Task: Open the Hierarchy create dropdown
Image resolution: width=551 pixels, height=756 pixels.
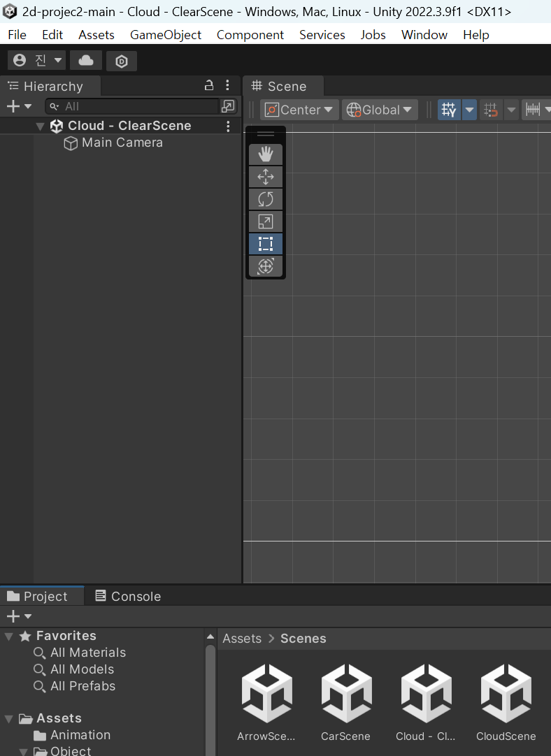Action: [x=19, y=106]
